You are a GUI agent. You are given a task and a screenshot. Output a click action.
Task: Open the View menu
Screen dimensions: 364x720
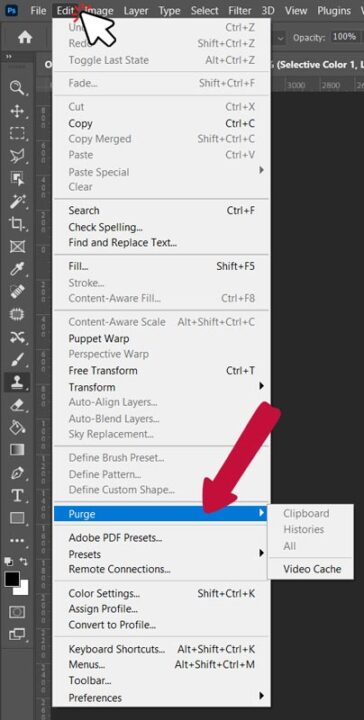pyautogui.click(x=296, y=10)
